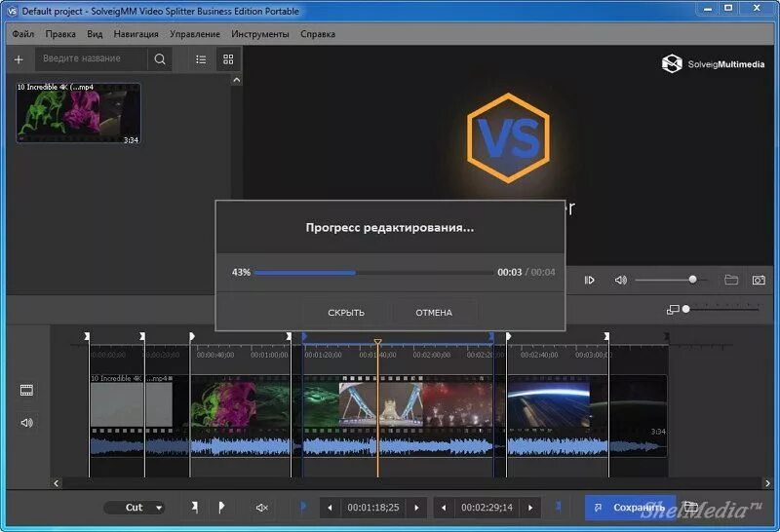Cancel editing with the ОТМЕНА button

[434, 313]
